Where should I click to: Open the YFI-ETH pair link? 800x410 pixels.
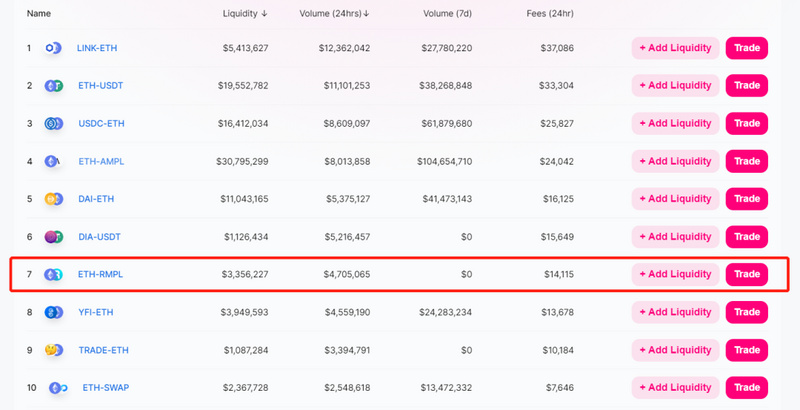coord(96,312)
